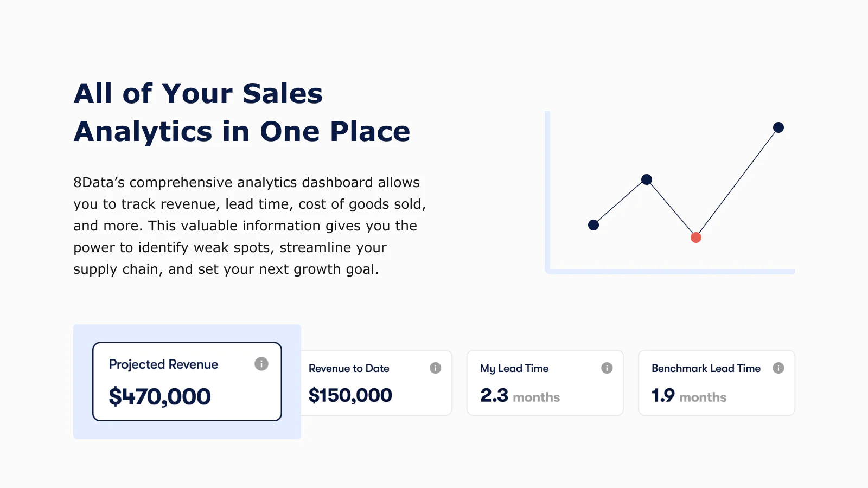Open the My Lead Time card

[x=545, y=383]
